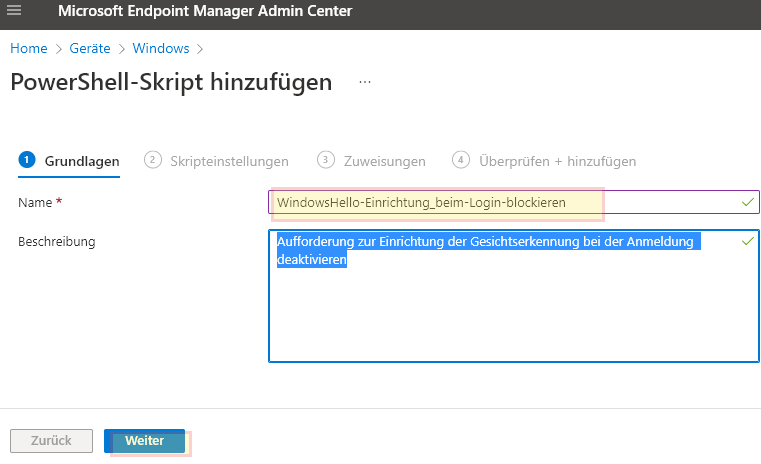Click the step 2 number circle
The width and height of the screenshot is (761, 464).
click(153, 160)
